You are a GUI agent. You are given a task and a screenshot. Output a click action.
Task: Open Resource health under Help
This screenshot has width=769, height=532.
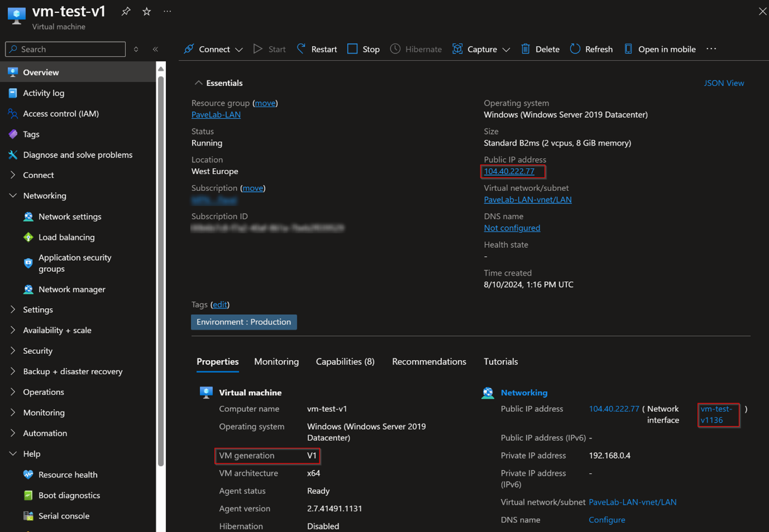pos(68,475)
